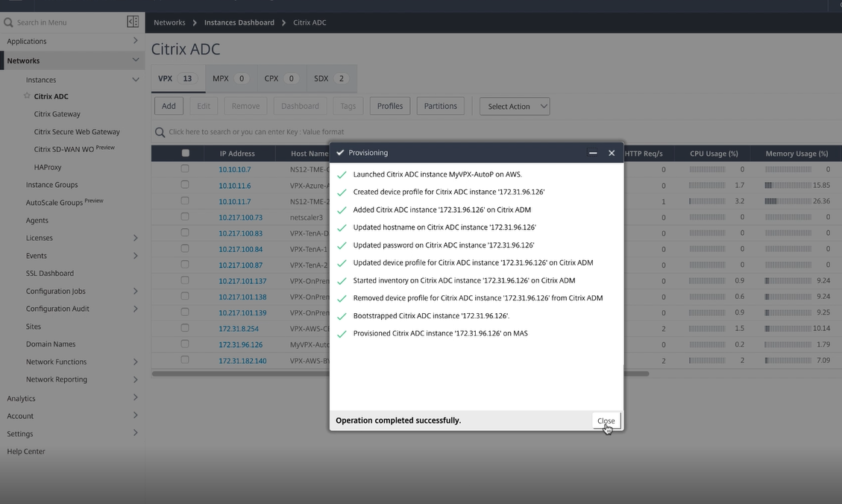Switch to the MPX tab
The width and height of the screenshot is (842, 504).
(229, 78)
